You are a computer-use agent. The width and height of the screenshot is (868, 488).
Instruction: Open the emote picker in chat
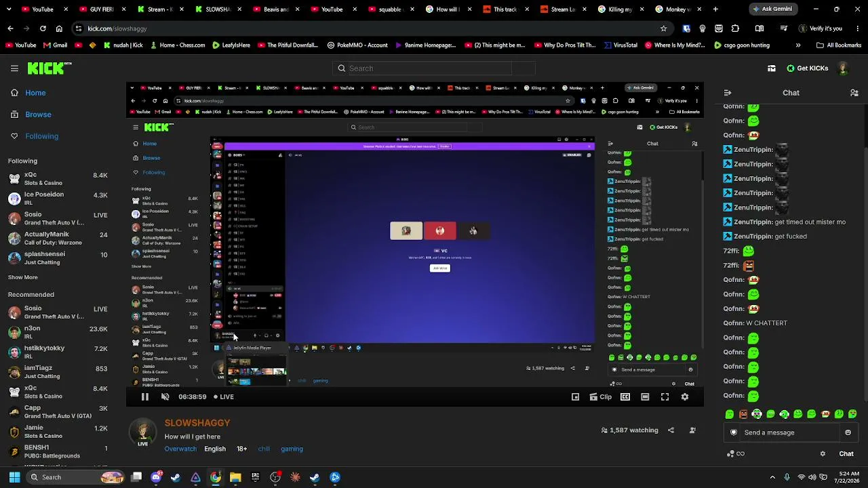[x=848, y=432]
